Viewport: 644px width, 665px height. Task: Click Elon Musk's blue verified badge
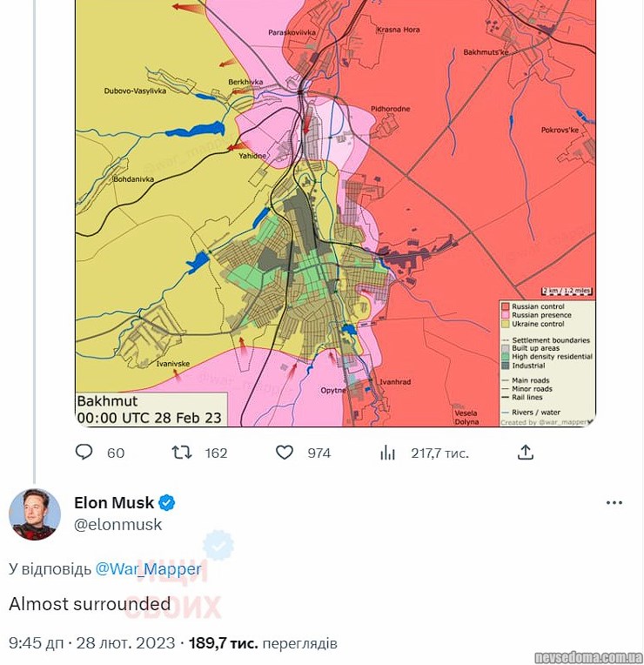(x=167, y=503)
